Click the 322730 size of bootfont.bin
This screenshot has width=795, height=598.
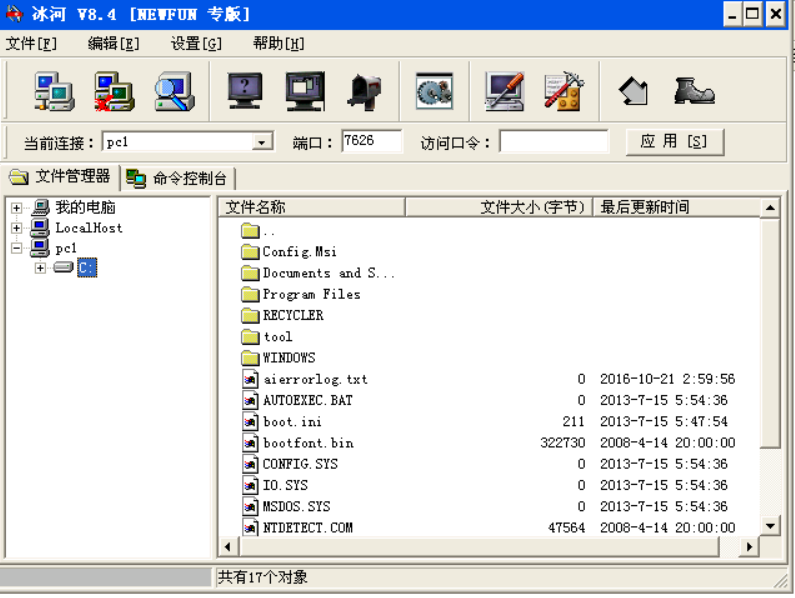pyautogui.click(x=562, y=443)
